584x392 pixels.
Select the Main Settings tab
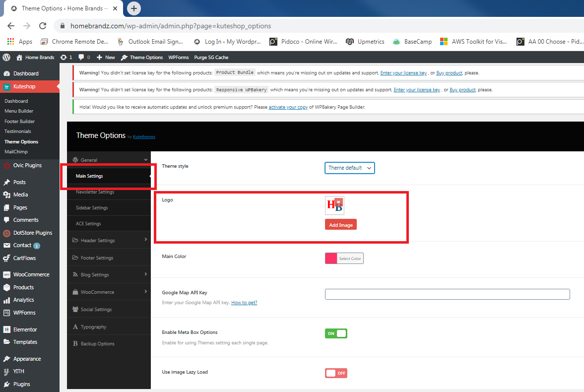(x=109, y=176)
